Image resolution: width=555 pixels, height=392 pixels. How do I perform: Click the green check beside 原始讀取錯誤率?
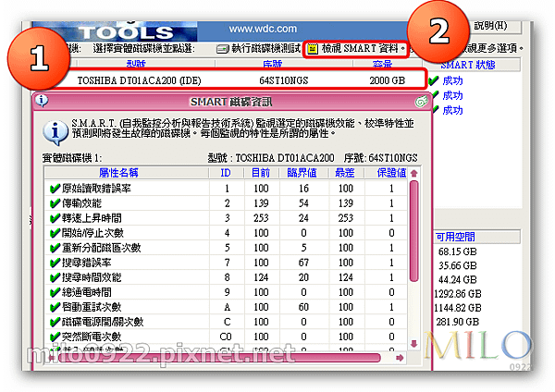tap(55, 189)
